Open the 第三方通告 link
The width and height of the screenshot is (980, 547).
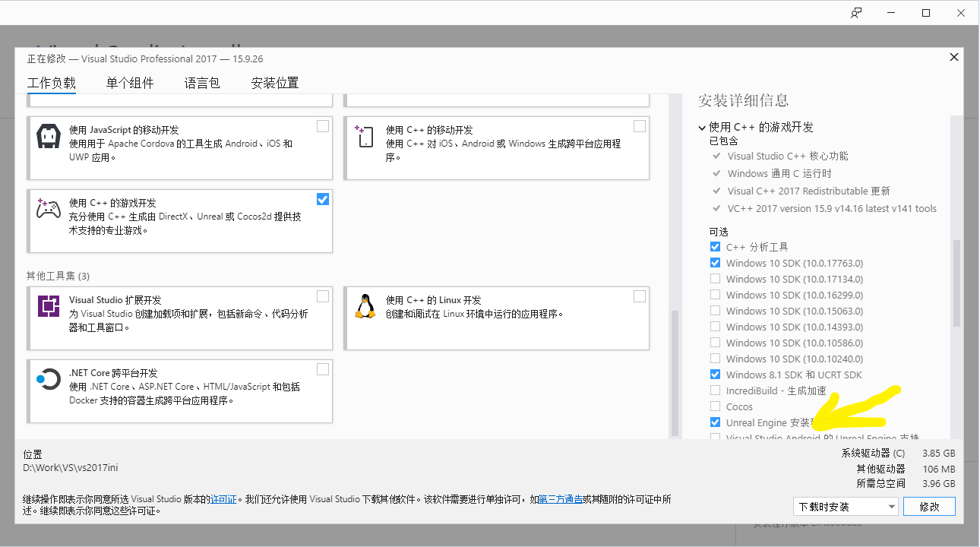[561, 499]
